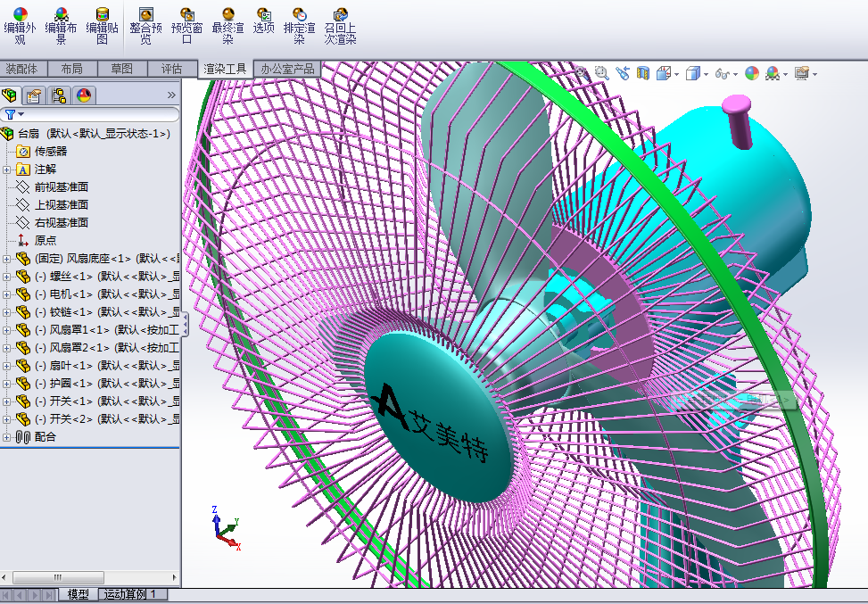Click the Hide/Show Items glasses icon
The image size is (868, 604).
(722, 73)
